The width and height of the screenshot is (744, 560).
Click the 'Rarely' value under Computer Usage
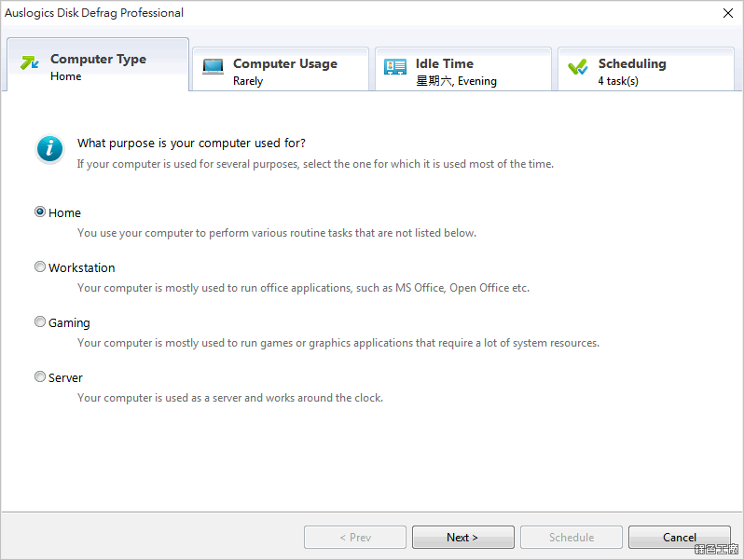(248, 81)
